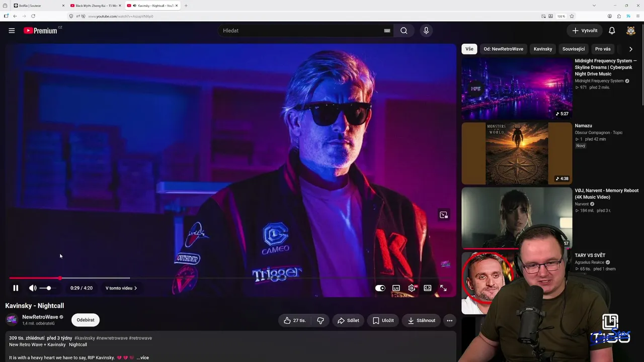Click the '0:29 / 4:20' time display

click(x=82, y=288)
